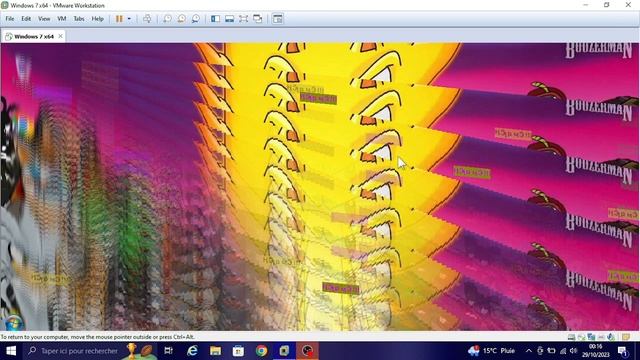Click the message log icon in VMware status bar

pyautogui.click(x=626, y=337)
